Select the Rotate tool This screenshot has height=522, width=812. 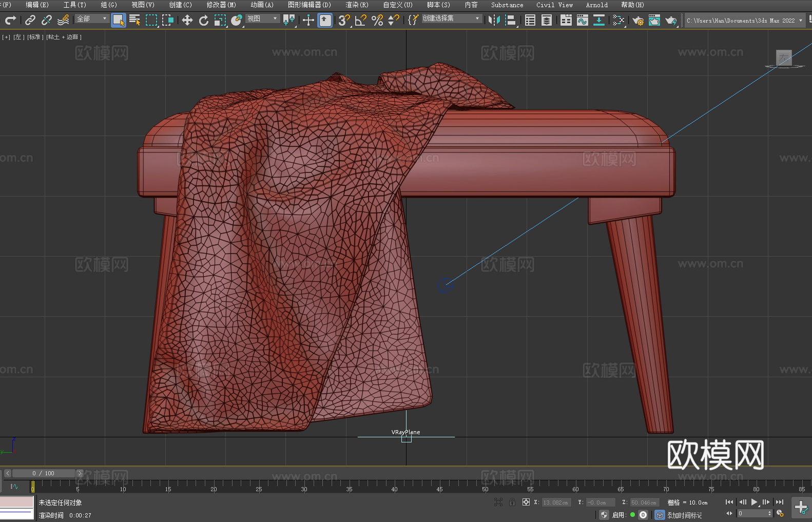pyautogui.click(x=204, y=20)
